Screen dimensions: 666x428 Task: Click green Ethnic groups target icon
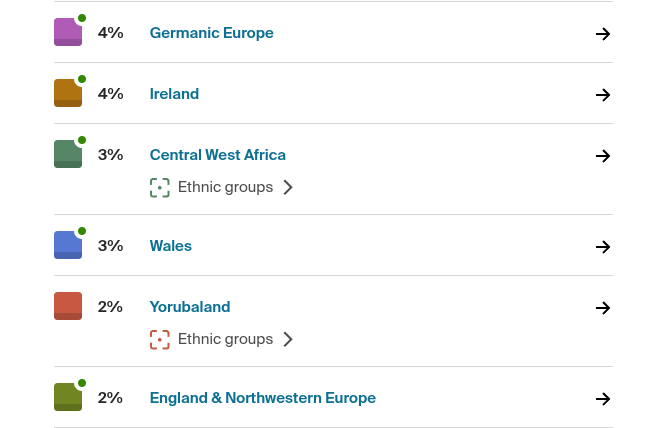(x=160, y=188)
